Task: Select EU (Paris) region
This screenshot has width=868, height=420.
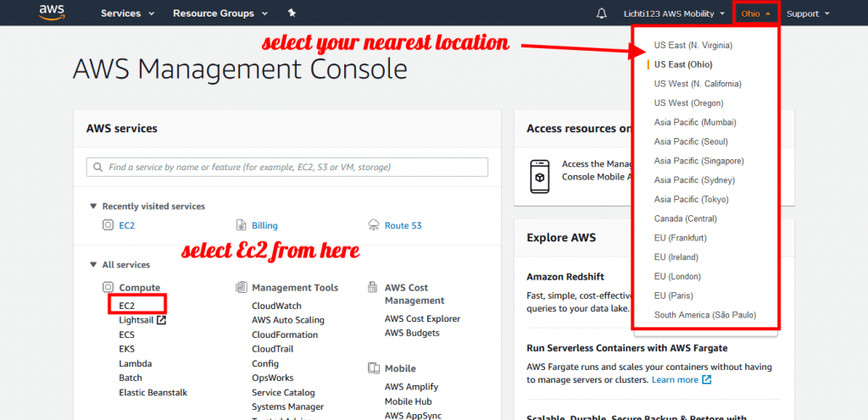Action: (673, 296)
